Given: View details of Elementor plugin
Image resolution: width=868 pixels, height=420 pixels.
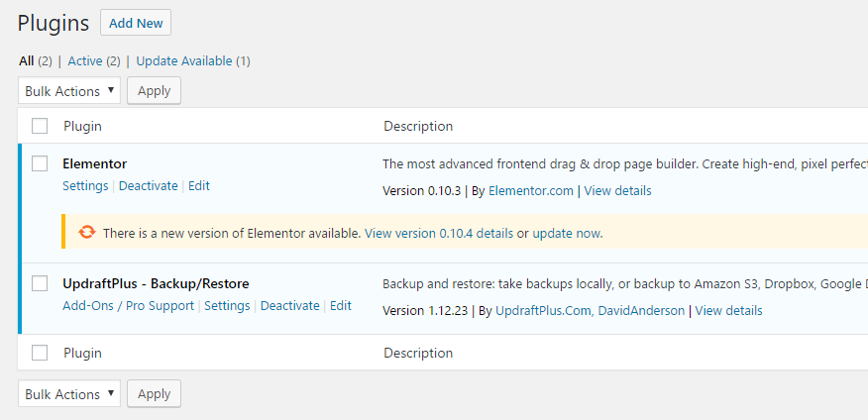Looking at the screenshot, I should point(617,191).
